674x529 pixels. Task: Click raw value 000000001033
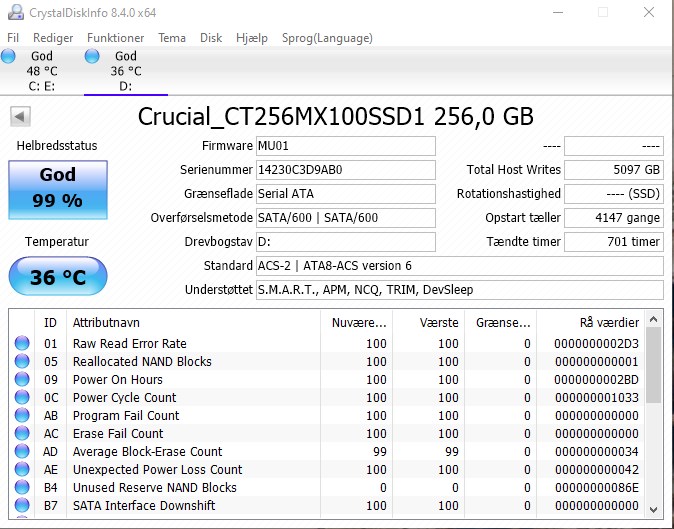pos(596,398)
